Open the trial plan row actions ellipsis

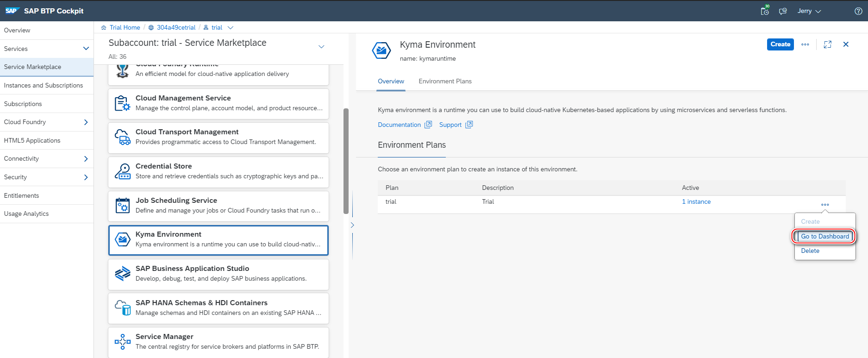click(x=825, y=205)
